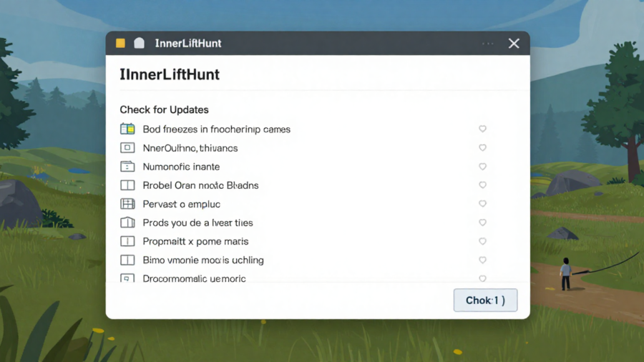Click the icon beside 'Bimo vmonie moolis uchling'
Image resolution: width=644 pixels, height=362 pixels.
[x=127, y=260]
